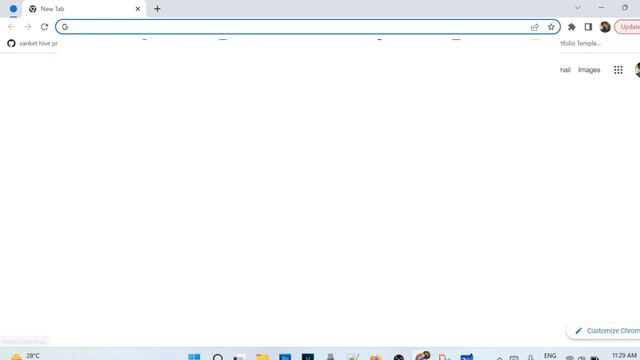The image size is (640, 360).
Task: Bookmark this tab with the star icon
Action: click(551, 27)
